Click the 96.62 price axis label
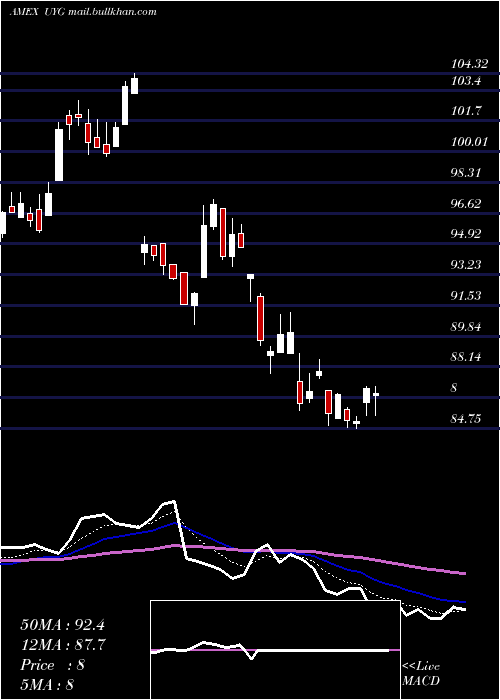Viewport: 500px width, 700px height. click(466, 204)
